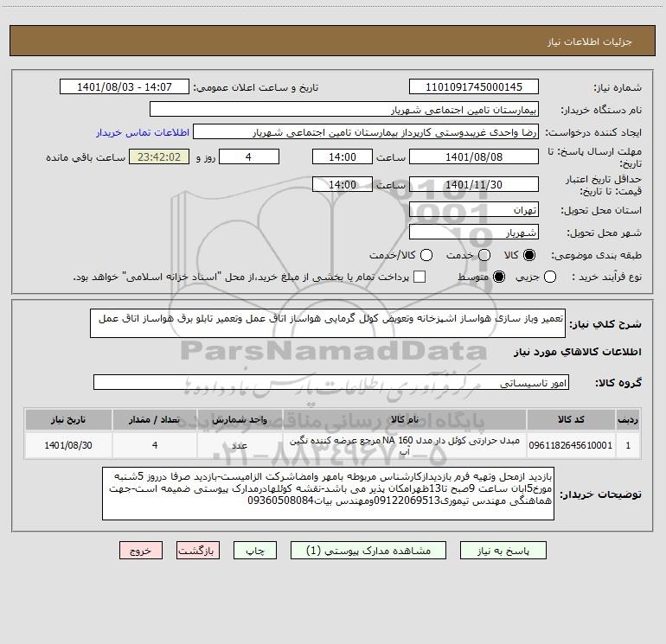The height and width of the screenshot is (644, 666).
Task: Click the unit cell عدد
Action: pos(240,445)
